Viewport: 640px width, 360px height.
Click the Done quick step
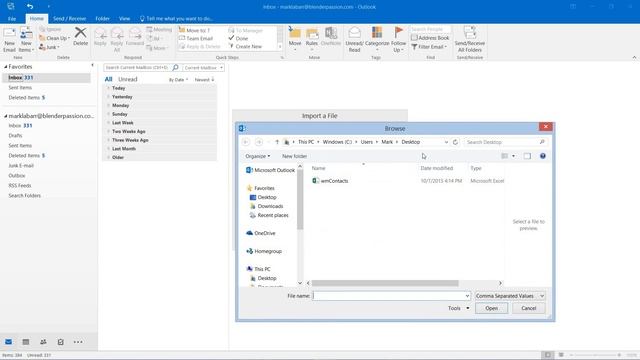point(238,38)
